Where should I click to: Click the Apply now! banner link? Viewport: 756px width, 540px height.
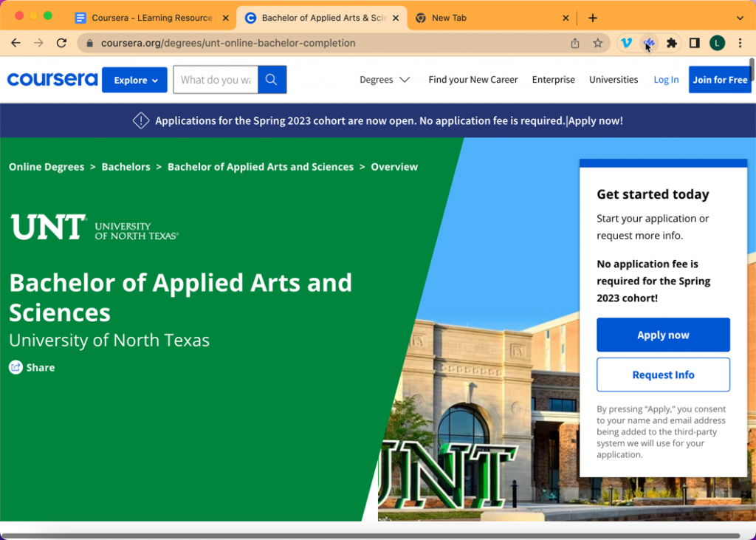596,120
